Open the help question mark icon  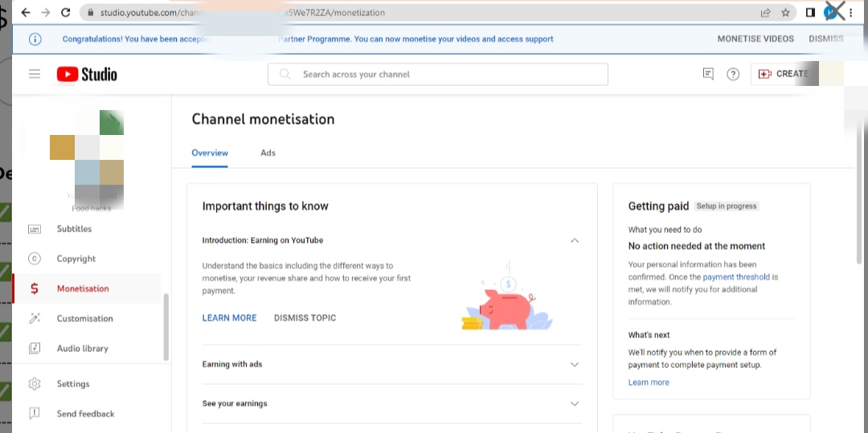[733, 74]
